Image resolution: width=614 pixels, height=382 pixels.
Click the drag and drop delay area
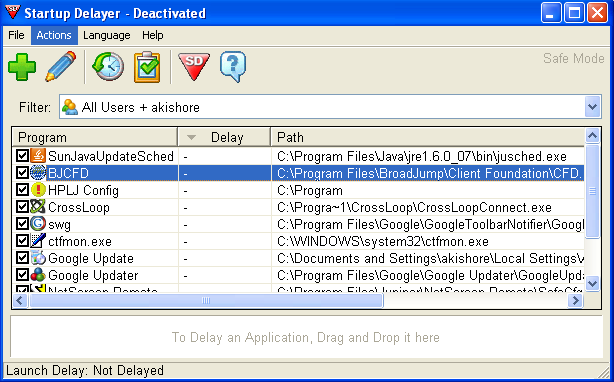306,337
